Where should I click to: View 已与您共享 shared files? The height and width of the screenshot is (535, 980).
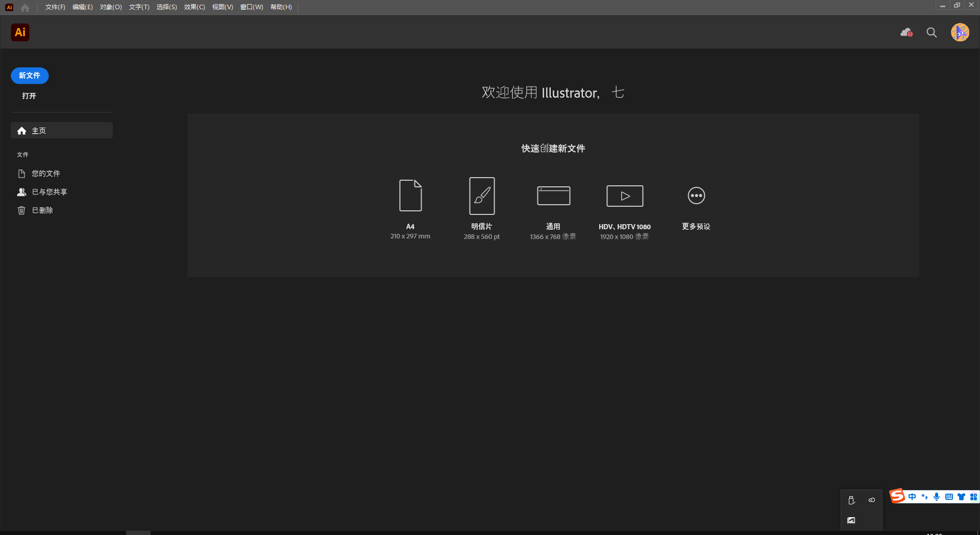coord(49,191)
